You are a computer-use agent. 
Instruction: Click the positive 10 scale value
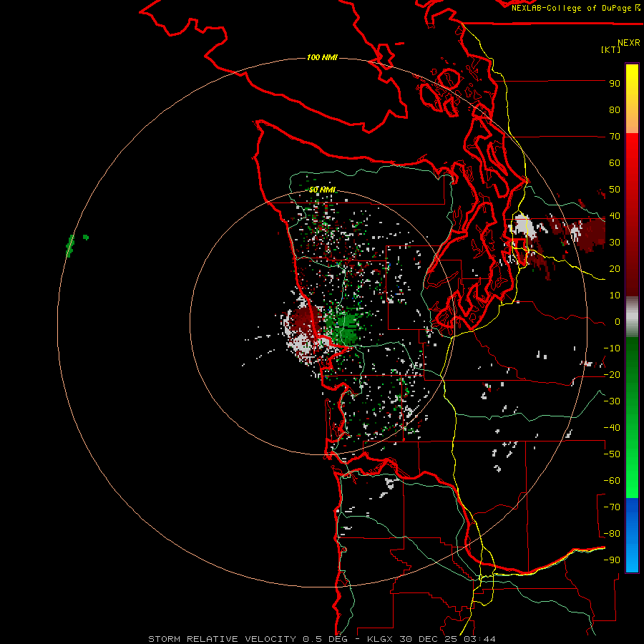pos(615,296)
